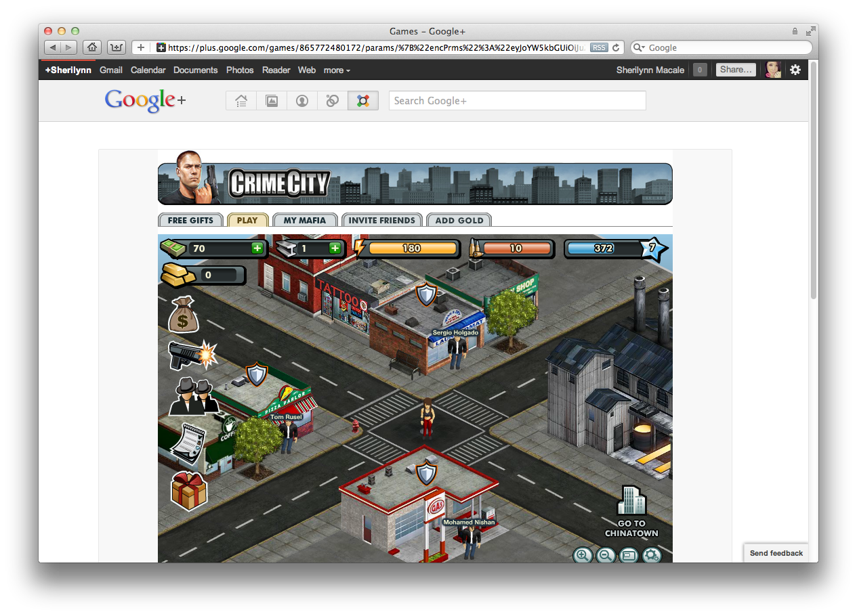Open the game settings gear icon

652,555
